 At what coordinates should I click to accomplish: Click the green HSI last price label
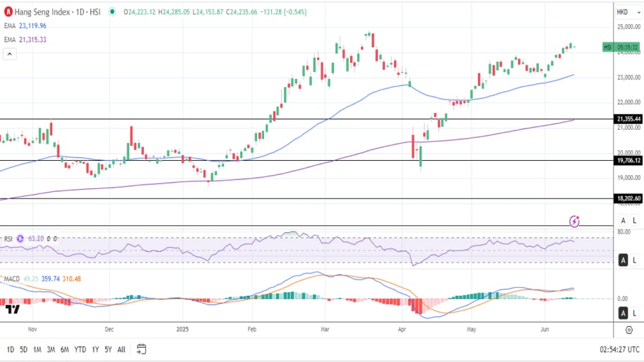621,47
